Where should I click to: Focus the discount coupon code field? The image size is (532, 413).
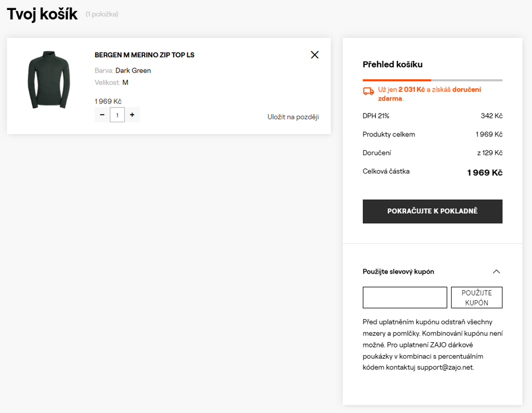point(405,298)
